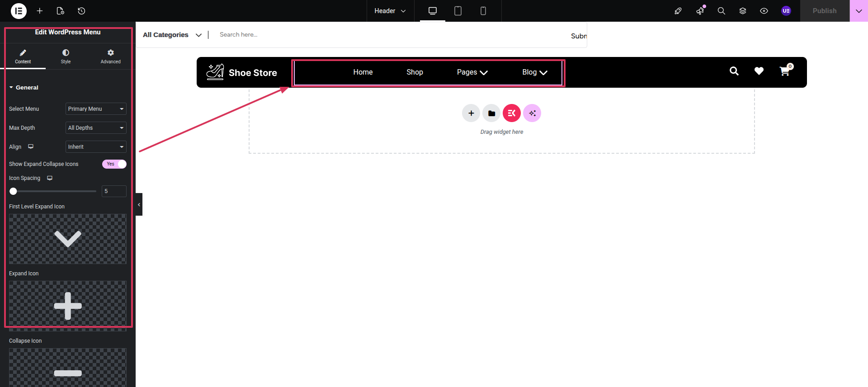Toggle Show Expand Collapse Icons switch
Screen dimensions: 868x387
point(114,164)
